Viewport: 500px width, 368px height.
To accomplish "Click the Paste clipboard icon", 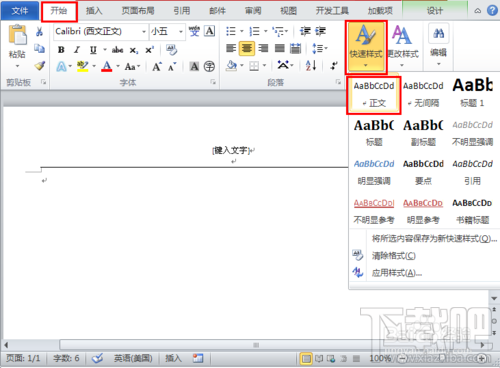I will pos(17,35).
